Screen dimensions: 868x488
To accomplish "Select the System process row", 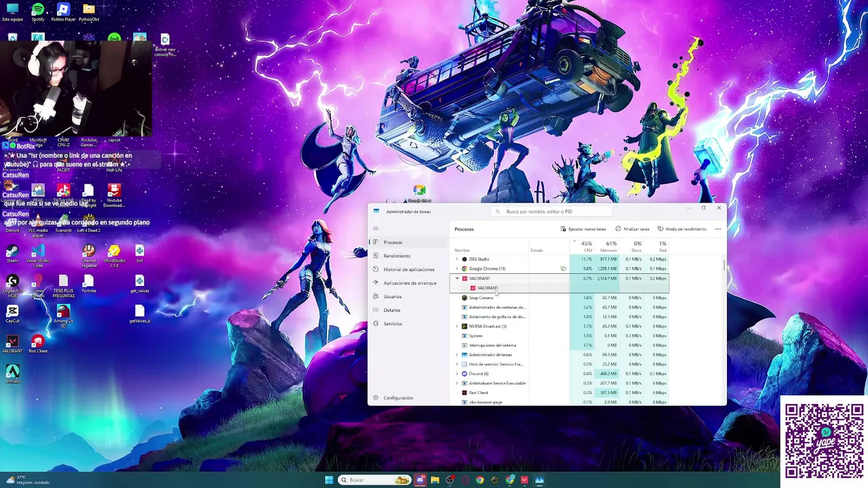I will click(560, 335).
